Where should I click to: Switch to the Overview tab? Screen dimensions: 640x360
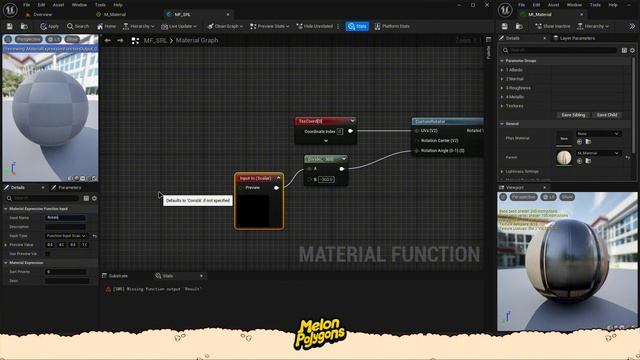point(42,14)
